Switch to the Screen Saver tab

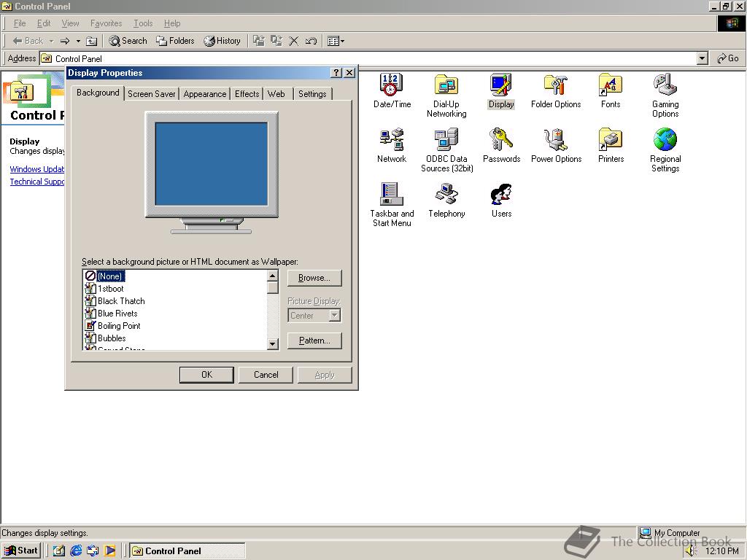click(x=152, y=94)
